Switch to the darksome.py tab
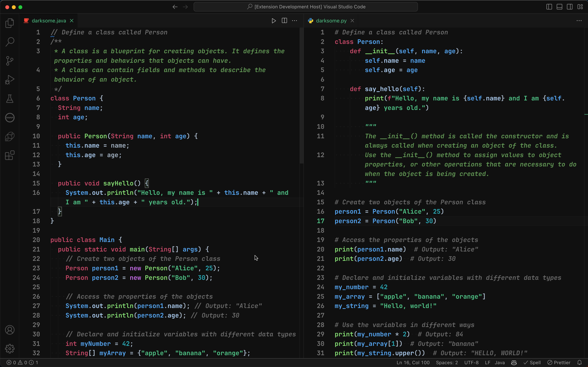The height and width of the screenshot is (367, 588). (x=331, y=21)
